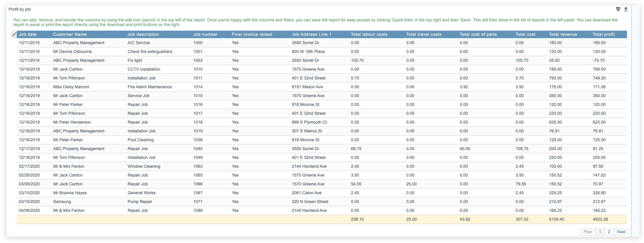The height and width of the screenshot is (243, 644).
Task: Download the report to Excel
Action: pyautogui.click(x=626, y=9)
